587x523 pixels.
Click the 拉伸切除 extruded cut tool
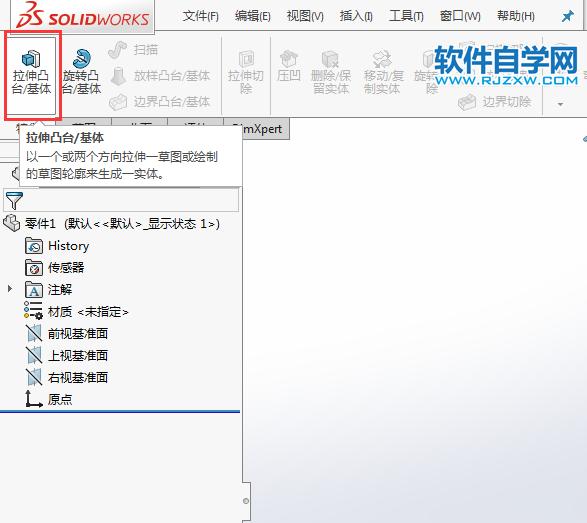click(246, 72)
